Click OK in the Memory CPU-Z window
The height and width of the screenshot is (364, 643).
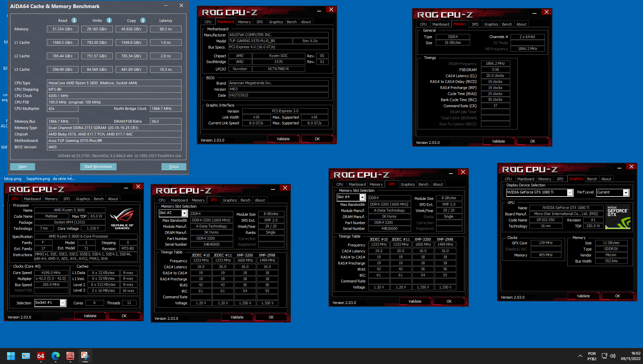click(532, 141)
